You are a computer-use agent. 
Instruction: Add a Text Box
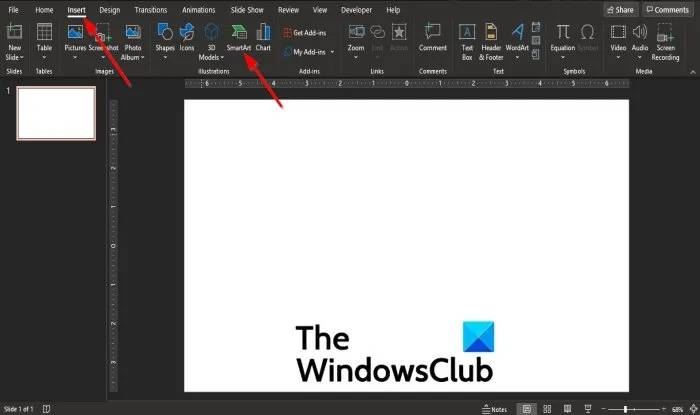click(x=467, y=42)
